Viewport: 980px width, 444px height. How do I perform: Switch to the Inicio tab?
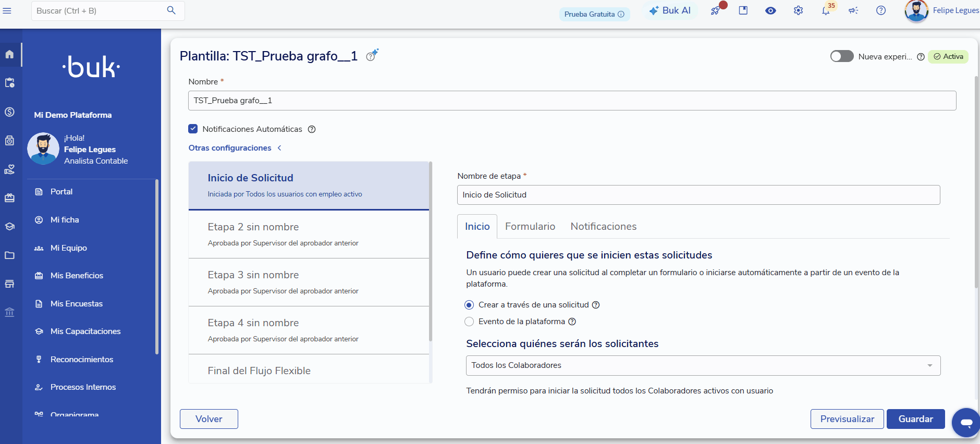[477, 227]
